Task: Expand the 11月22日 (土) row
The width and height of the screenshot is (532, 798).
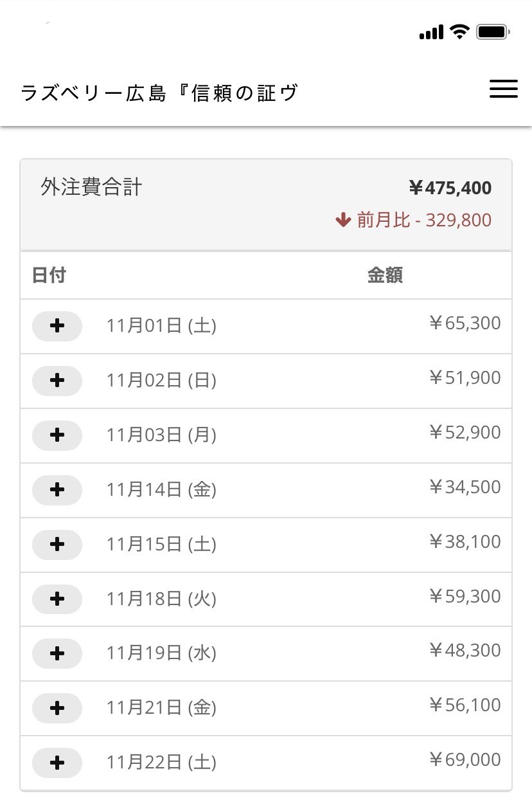Action: [57, 763]
